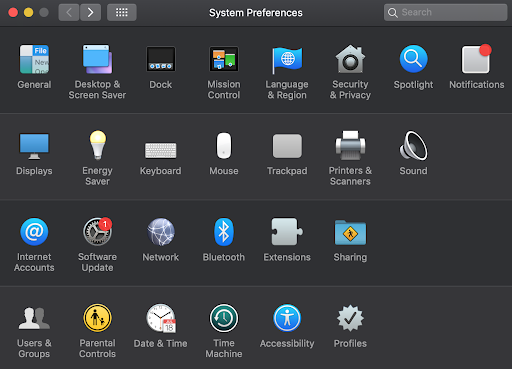Open Users & Groups icon
Screen dimensions: 512x369
pyautogui.click(x=34, y=318)
